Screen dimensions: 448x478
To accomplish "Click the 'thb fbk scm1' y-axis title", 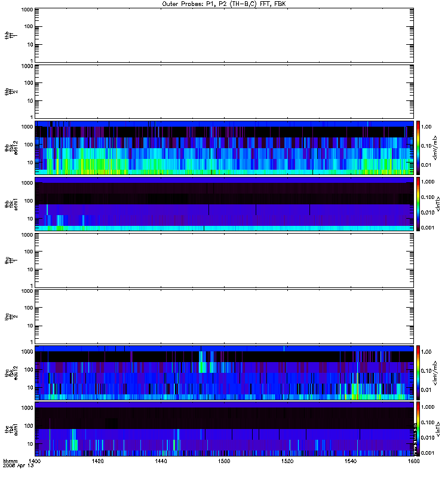I will (11, 204).
